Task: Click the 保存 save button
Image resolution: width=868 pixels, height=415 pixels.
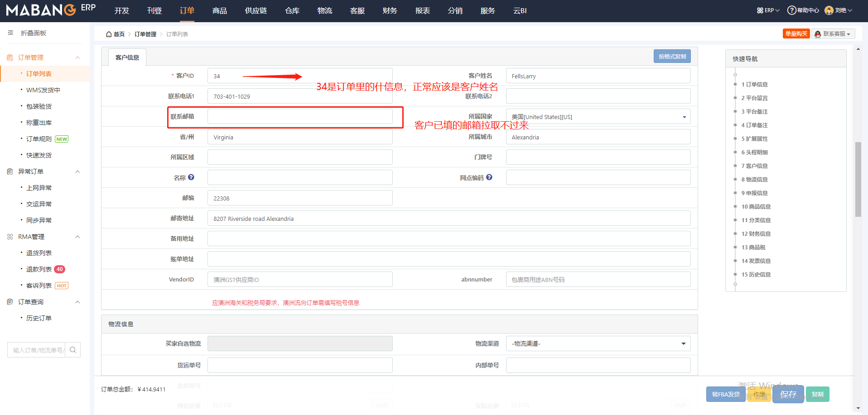Action: click(788, 394)
